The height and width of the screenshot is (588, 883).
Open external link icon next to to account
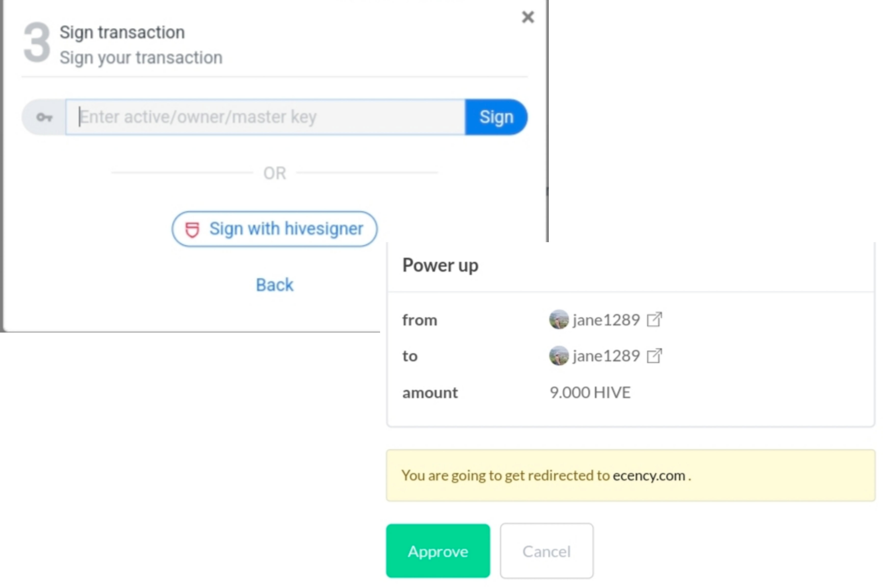[654, 355]
